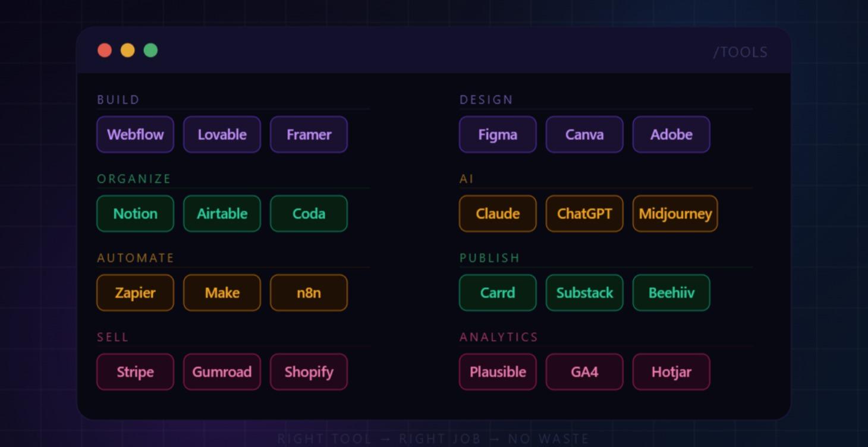The height and width of the screenshot is (447, 868).
Task: Click the green maximize window dot
Action: tap(151, 51)
